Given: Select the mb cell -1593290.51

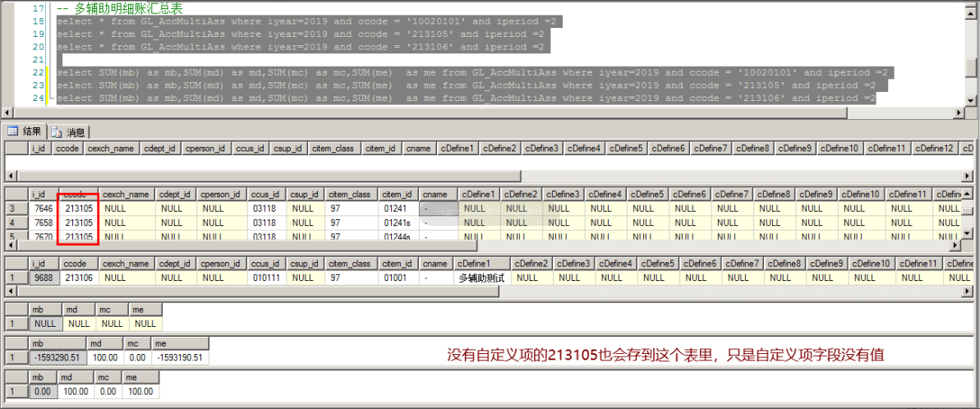Looking at the screenshot, I should [57, 358].
